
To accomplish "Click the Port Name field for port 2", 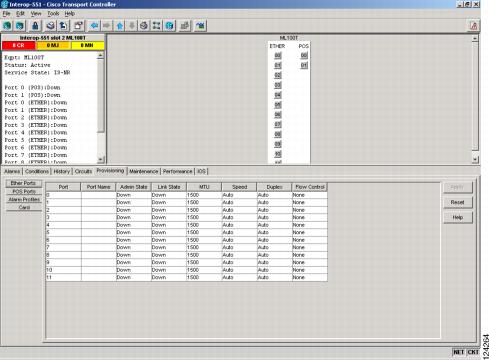I will [x=98, y=210].
